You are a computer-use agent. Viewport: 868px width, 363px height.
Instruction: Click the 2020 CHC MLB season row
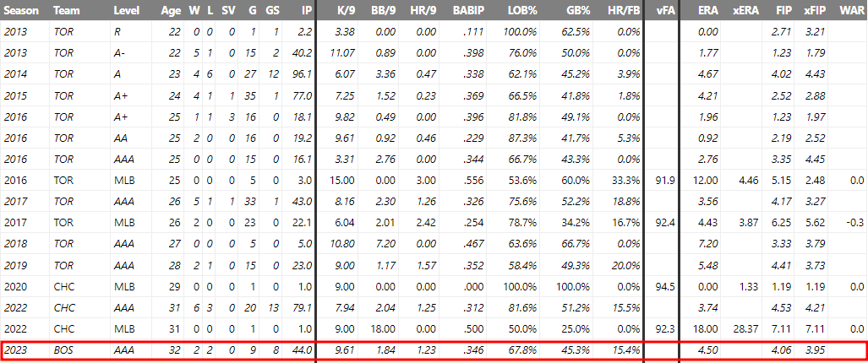(434, 287)
